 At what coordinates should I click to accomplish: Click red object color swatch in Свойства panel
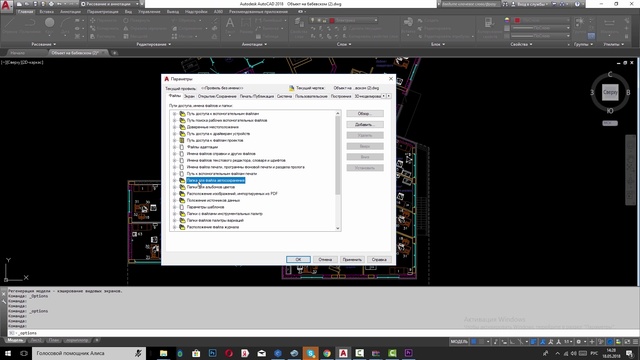(x=517, y=20)
